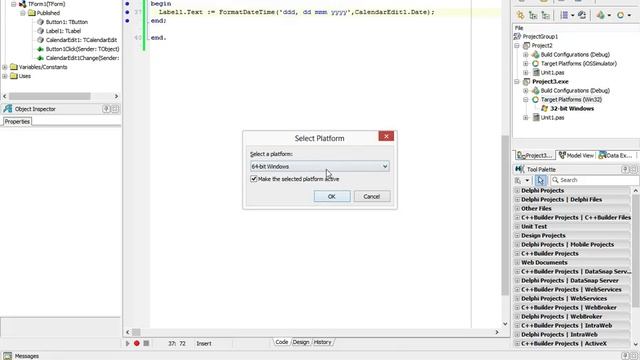The width and height of the screenshot is (640, 360).
Task: Click Build Configurations icon under Project3.exe
Action: pos(536,91)
